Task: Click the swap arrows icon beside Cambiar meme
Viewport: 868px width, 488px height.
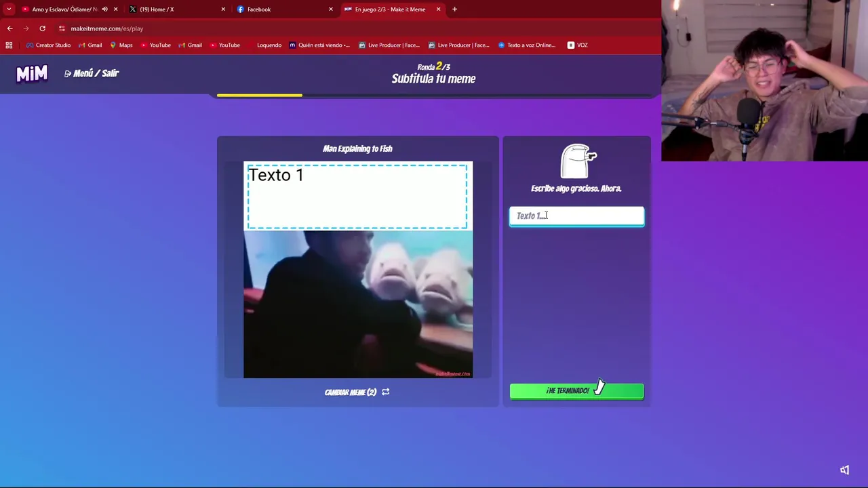Action: click(385, 392)
